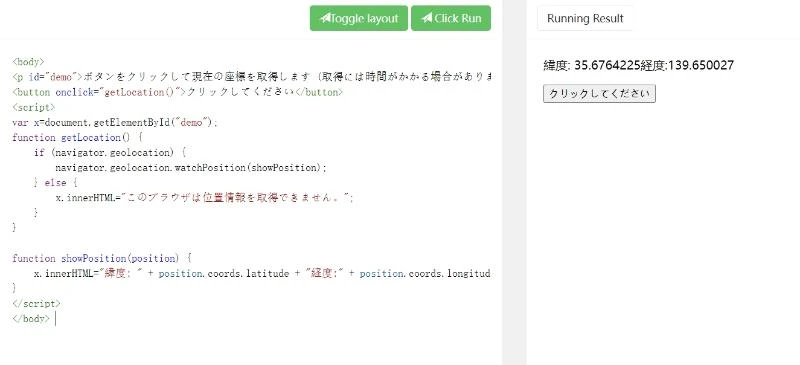This screenshot has height=365, width=800.
Task: Click the paper plane icon on Toggle layout
Action: coord(325,18)
